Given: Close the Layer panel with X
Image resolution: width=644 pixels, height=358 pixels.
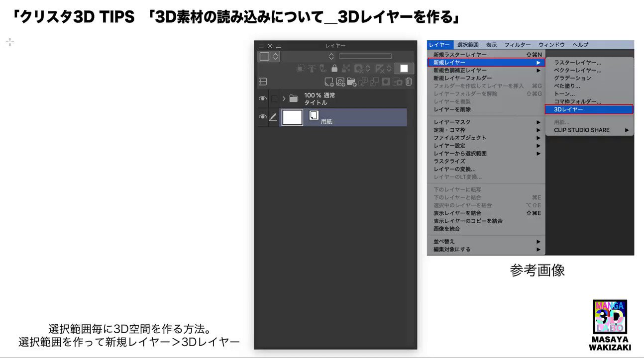Looking at the screenshot, I should [270, 46].
